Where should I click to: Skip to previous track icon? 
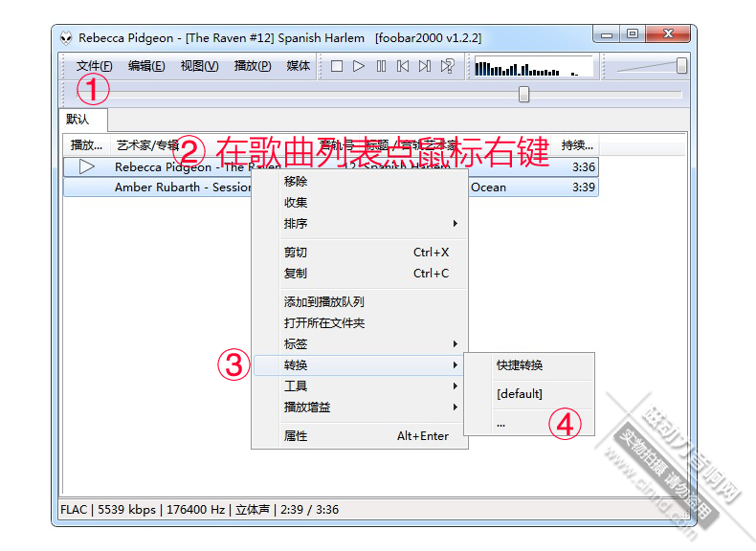pos(403,66)
